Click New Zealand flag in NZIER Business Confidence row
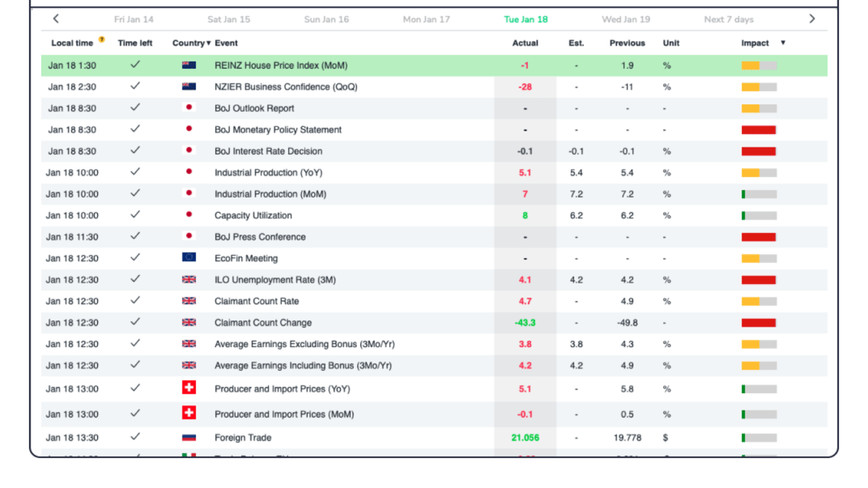The image size is (868, 488). (x=189, y=86)
